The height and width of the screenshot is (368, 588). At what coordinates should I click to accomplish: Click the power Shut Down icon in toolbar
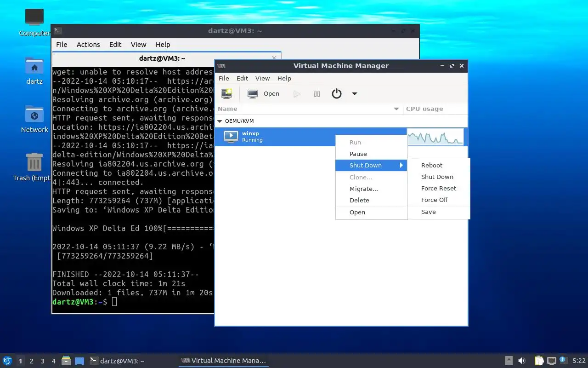337,94
